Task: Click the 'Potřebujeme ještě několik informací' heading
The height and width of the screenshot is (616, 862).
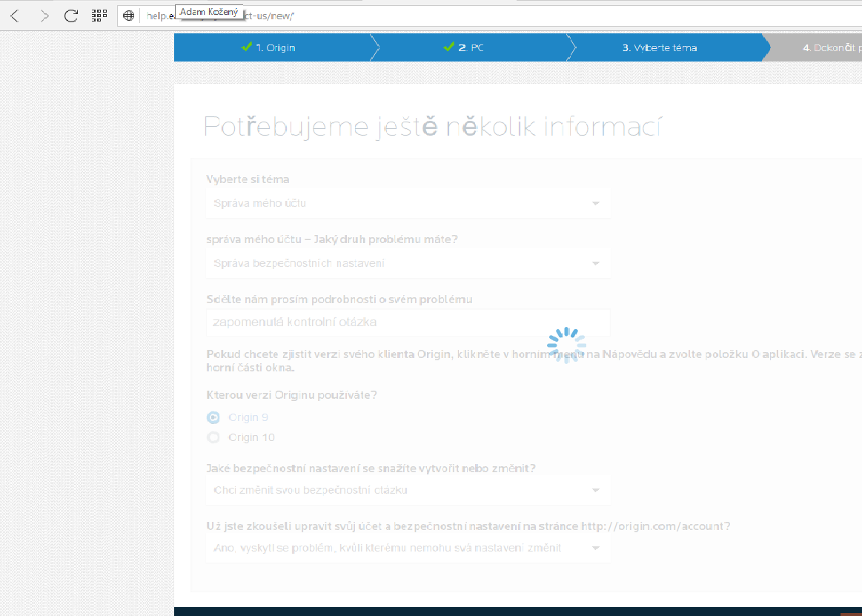Action: [431, 127]
